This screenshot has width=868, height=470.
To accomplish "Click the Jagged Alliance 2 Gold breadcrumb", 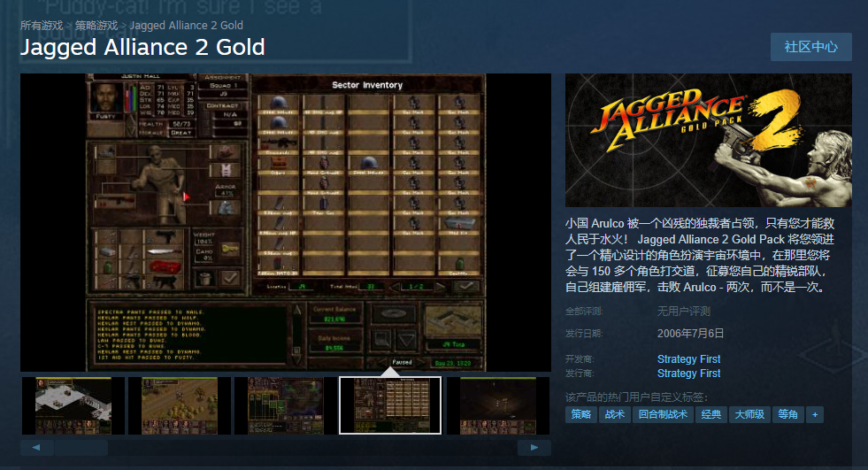I will (x=186, y=26).
